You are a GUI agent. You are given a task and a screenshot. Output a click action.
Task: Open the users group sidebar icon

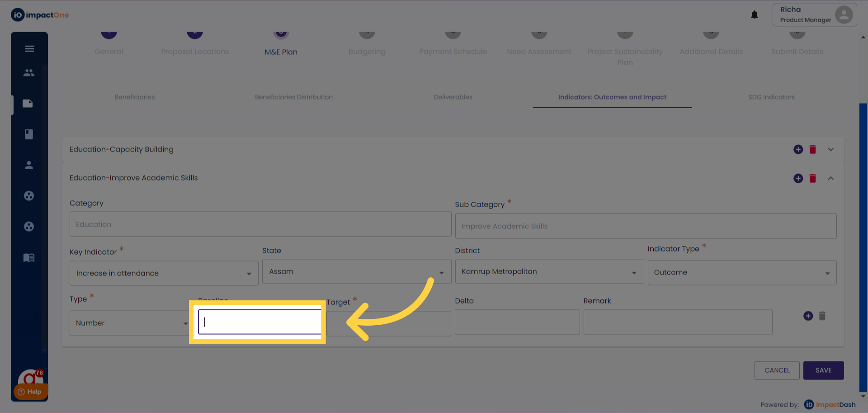click(x=29, y=72)
